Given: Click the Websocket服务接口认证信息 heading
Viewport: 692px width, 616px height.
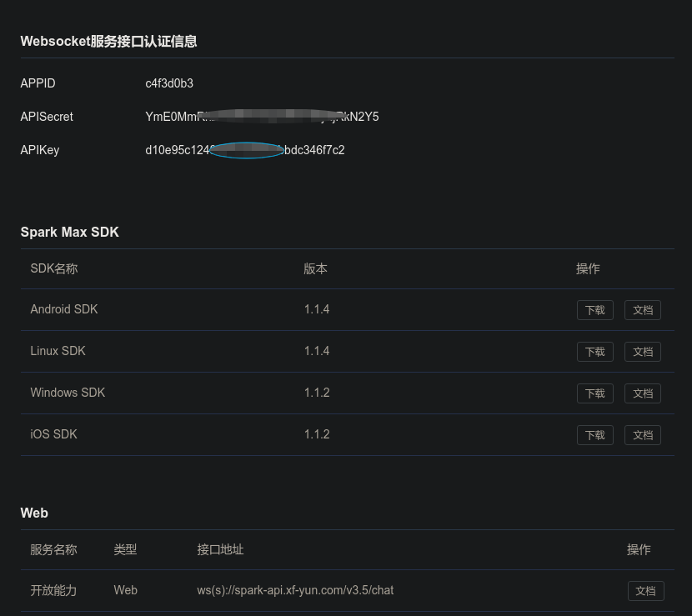Looking at the screenshot, I should (108, 41).
